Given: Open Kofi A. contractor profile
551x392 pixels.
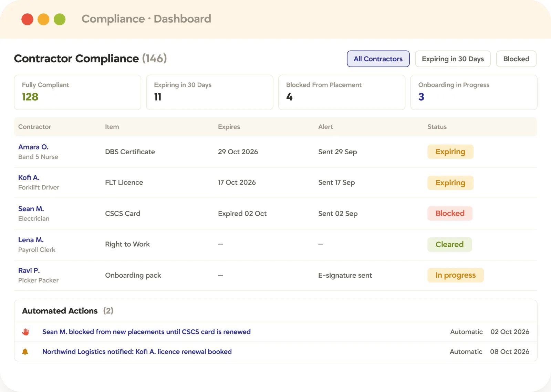Looking at the screenshot, I should point(29,178).
